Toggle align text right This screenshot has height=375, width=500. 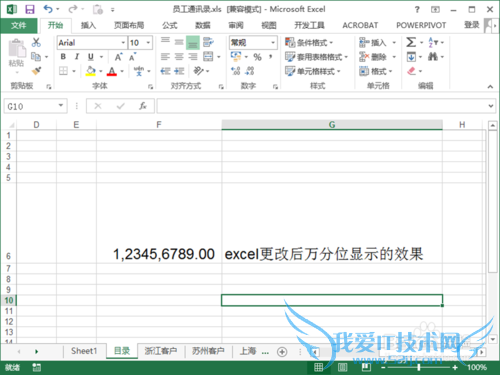coord(193,57)
